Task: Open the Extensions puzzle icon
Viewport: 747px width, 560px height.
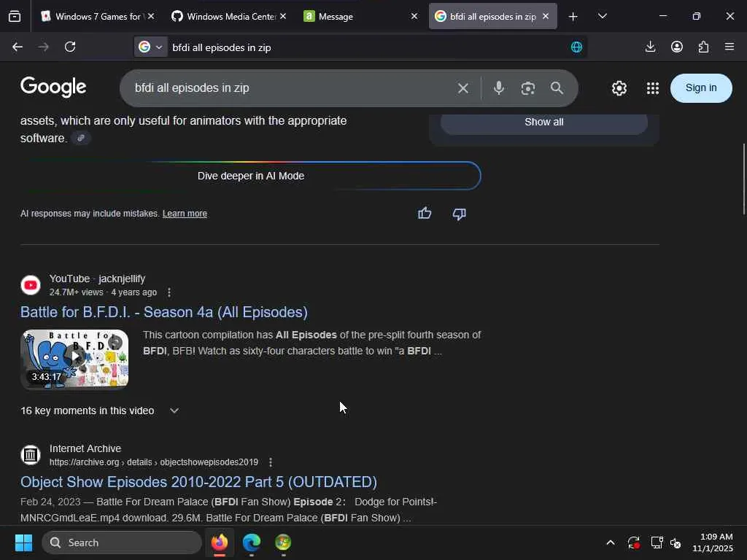Action: [704, 47]
